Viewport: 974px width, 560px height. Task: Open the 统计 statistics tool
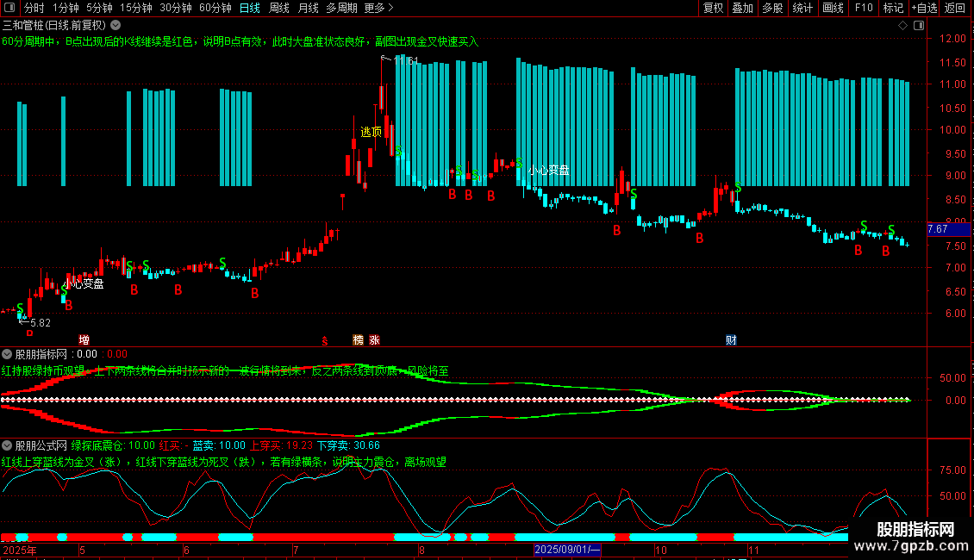pos(802,8)
